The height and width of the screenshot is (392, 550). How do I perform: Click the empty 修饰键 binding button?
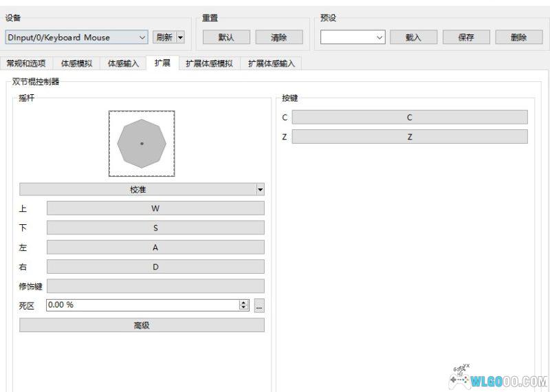tap(155, 286)
